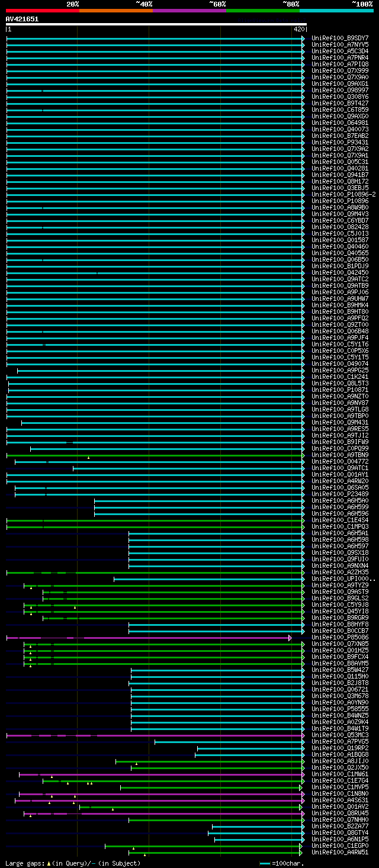Select the UniRef100_Q7XN85 label
379x868 pixels.
click(340, 644)
